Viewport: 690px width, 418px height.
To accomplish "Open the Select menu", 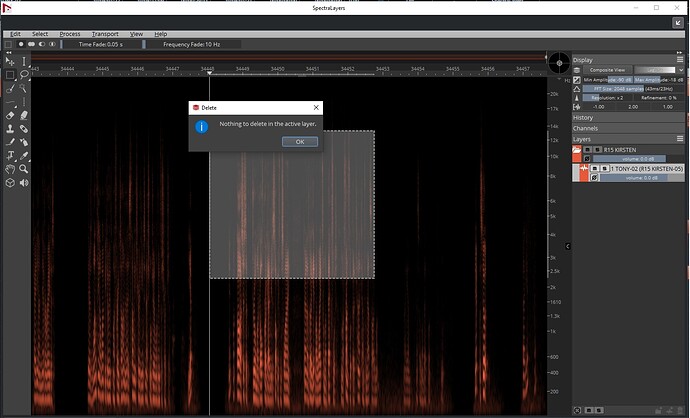I will point(40,34).
